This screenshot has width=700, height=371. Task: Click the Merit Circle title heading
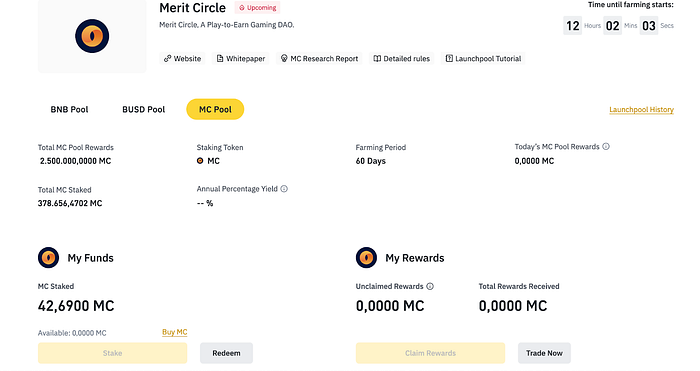192,8
